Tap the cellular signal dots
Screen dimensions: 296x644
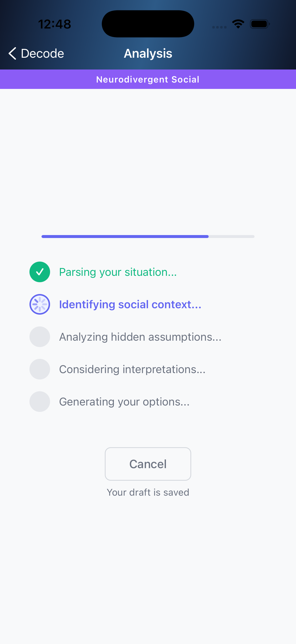tap(219, 27)
